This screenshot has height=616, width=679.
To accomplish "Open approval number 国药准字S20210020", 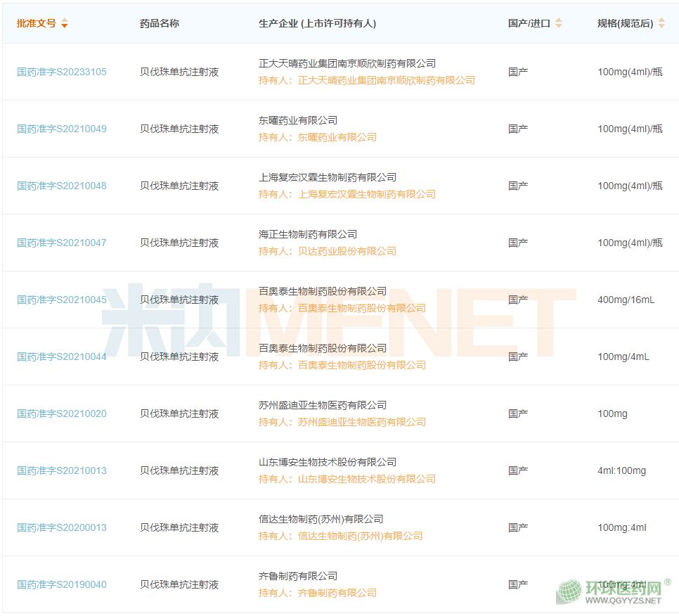I will point(62,413).
